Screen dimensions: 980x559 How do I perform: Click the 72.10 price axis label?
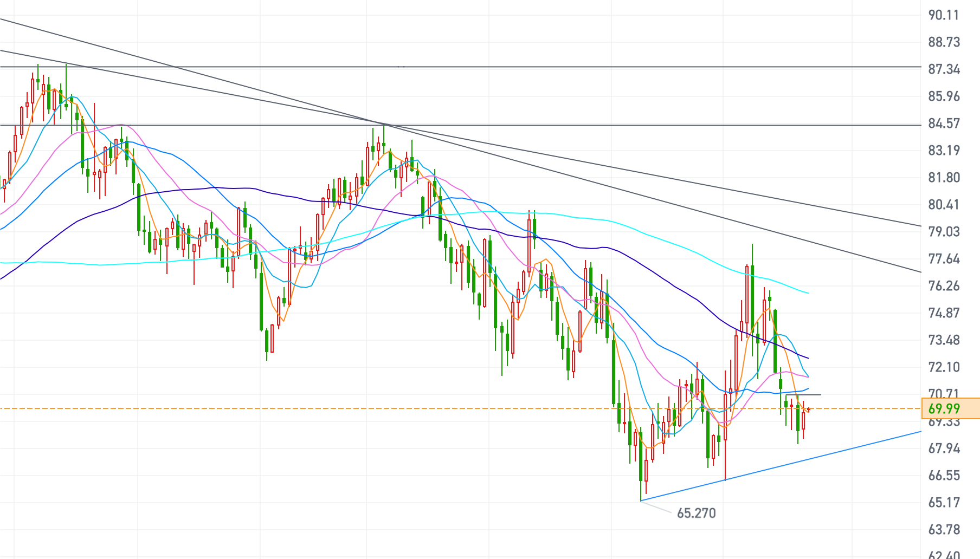pos(944,367)
